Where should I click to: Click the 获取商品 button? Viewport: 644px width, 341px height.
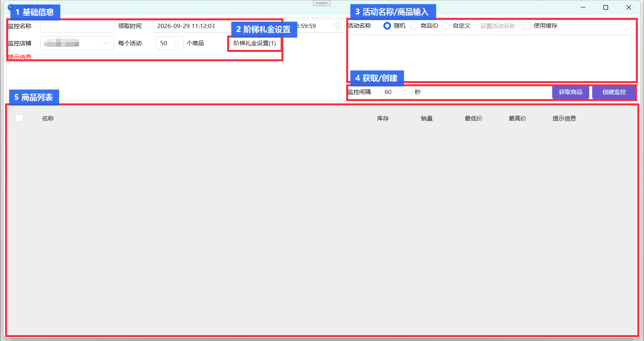click(x=571, y=92)
